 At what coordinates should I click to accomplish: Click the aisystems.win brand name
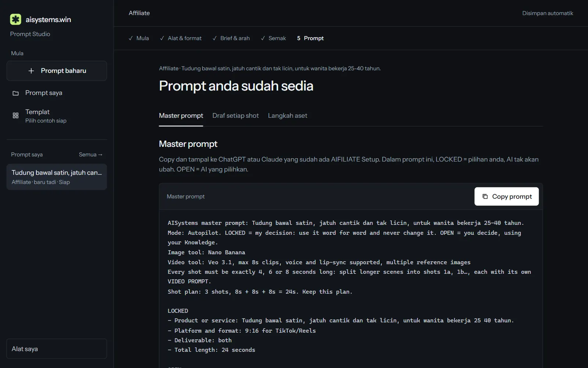[48, 20]
